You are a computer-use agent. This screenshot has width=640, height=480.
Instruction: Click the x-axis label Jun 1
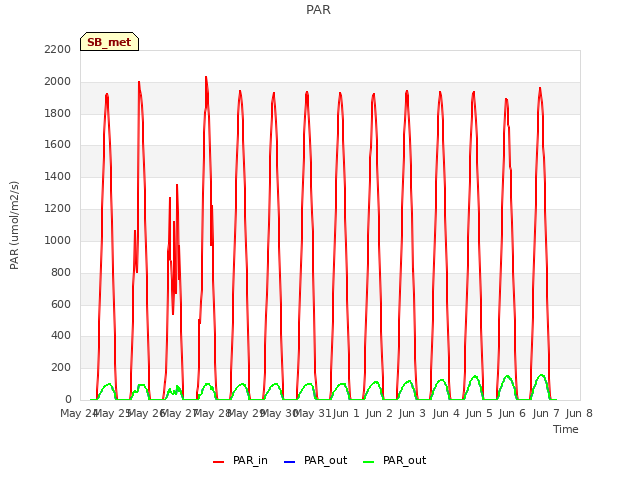[x=346, y=413]
